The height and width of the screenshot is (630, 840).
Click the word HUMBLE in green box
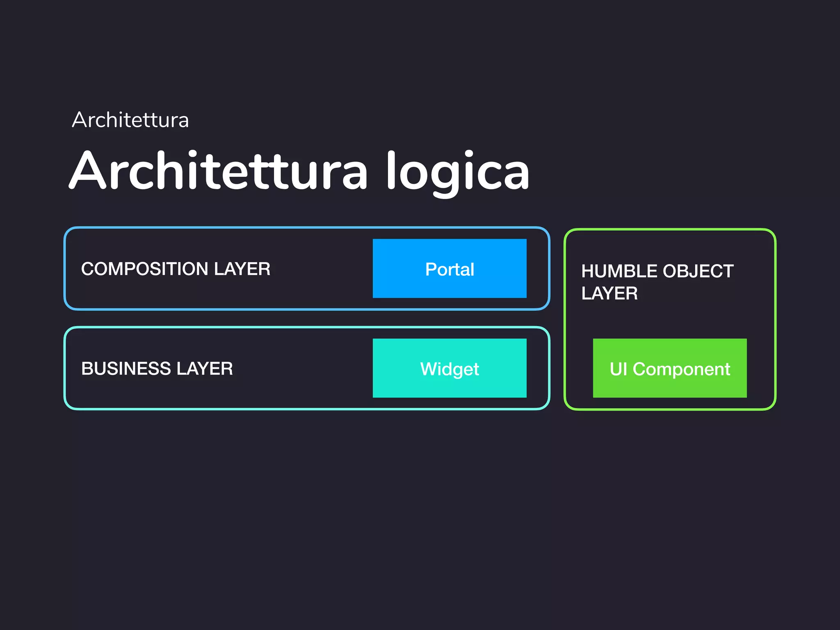pos(619,271)
